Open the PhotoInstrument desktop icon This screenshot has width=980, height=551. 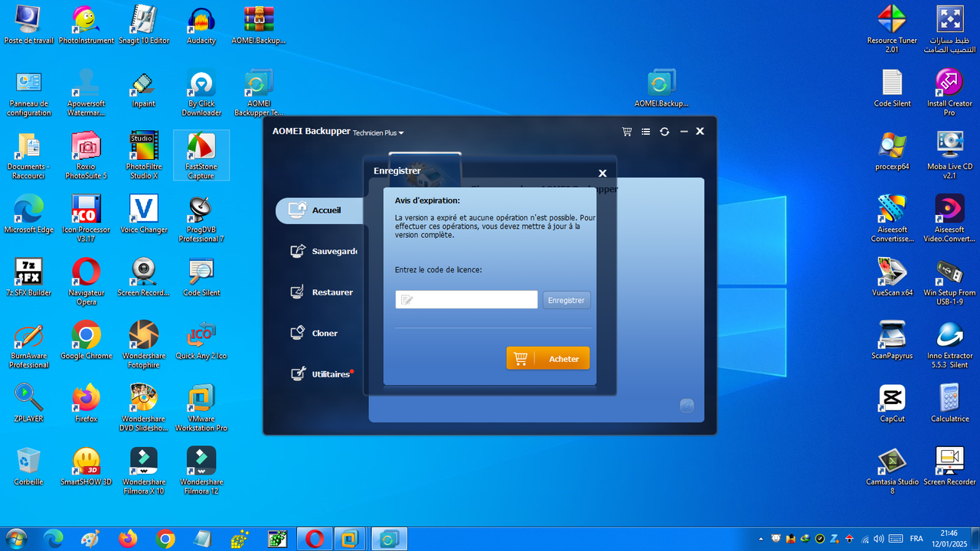click(87, 25)
